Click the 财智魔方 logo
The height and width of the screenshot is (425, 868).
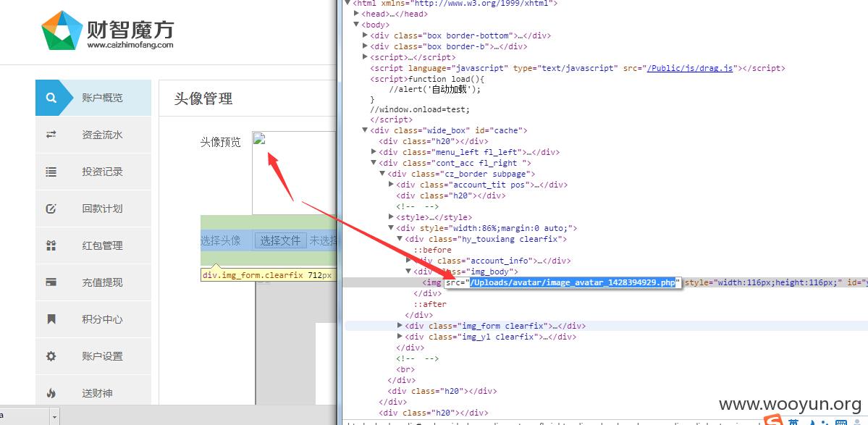(107, 30)
